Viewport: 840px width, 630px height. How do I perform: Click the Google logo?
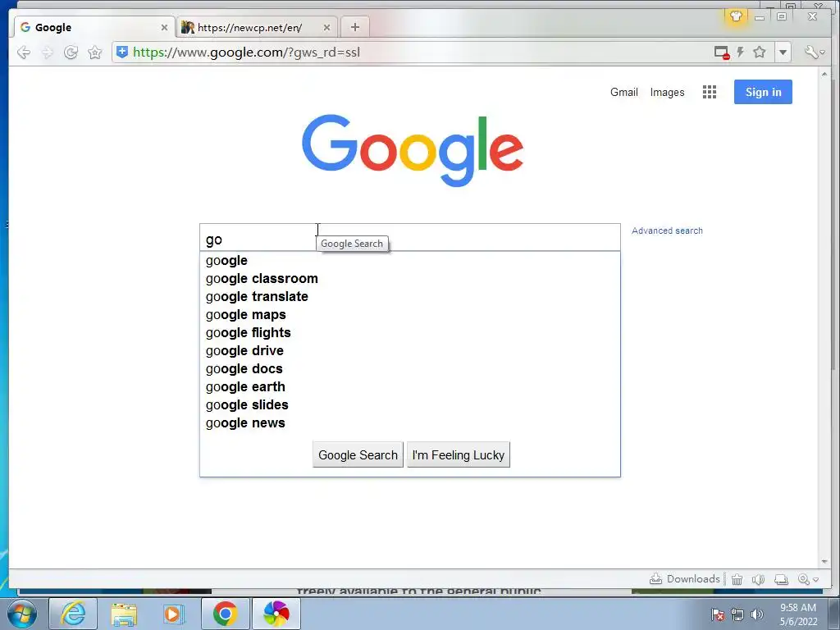(413, 151)
